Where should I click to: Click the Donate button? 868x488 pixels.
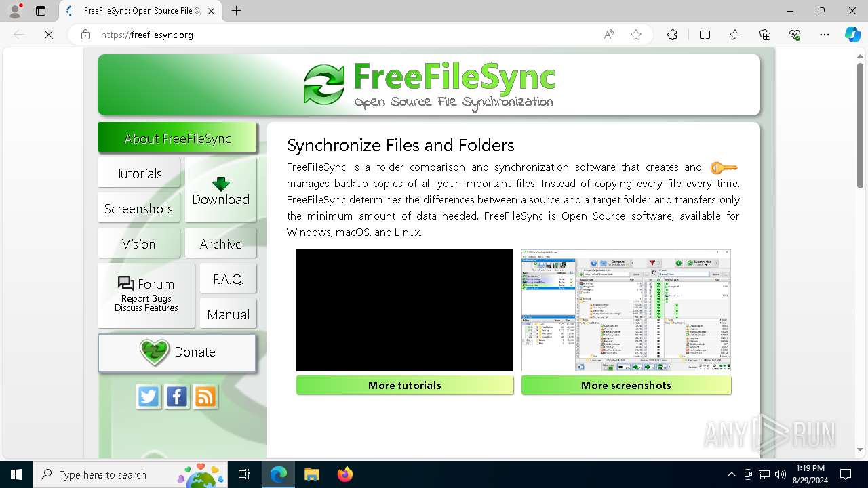pyautogui.click(x=177, y=352)
